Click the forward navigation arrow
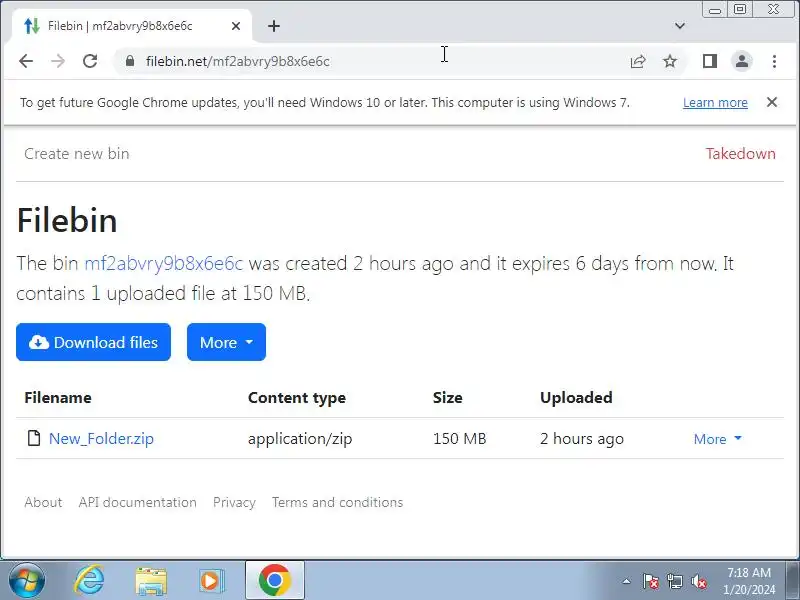 pyautogui.click(x=58, y=61)
